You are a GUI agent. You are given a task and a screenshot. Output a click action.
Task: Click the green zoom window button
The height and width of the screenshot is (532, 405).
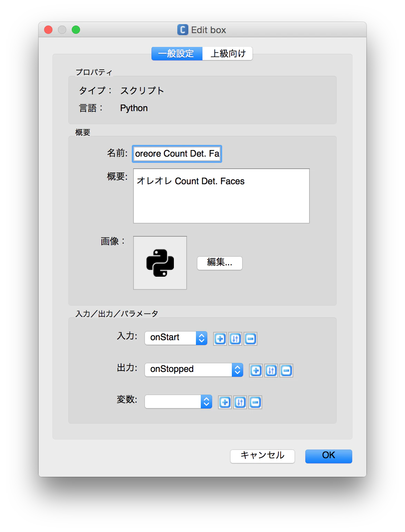(x=76, y=30)
